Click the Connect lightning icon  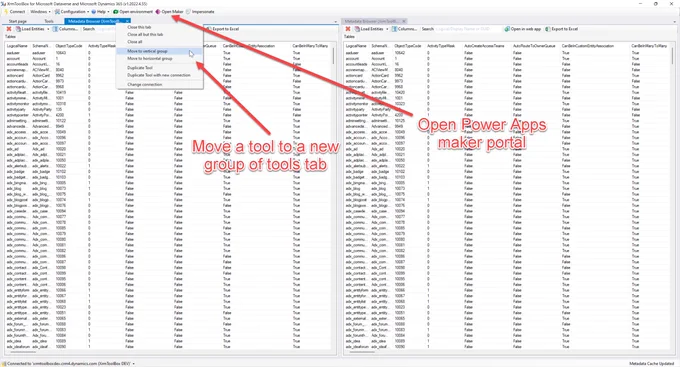[6, 12]
